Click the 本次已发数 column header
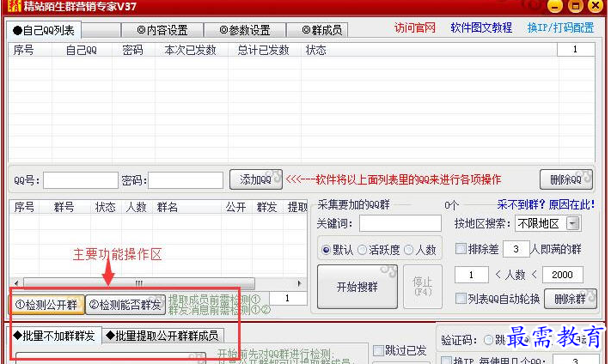 pyautogui.click(x=190, y=50)
